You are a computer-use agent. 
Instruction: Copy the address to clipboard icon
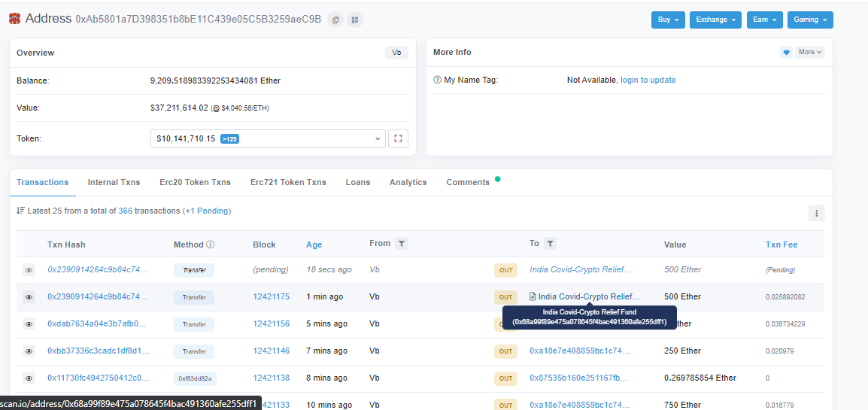pyautogui.click(x=335, y=20)
